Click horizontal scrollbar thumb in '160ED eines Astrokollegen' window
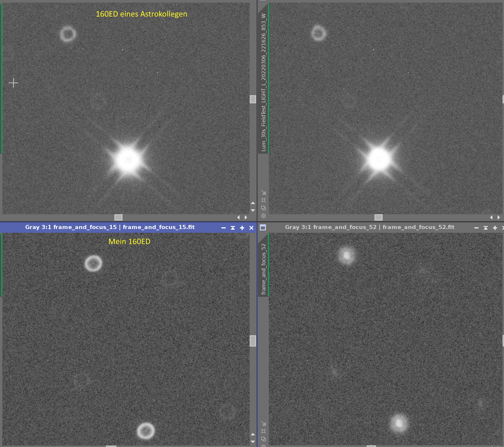The width and height of the screenshot is (504, 447). coord(118,217)
